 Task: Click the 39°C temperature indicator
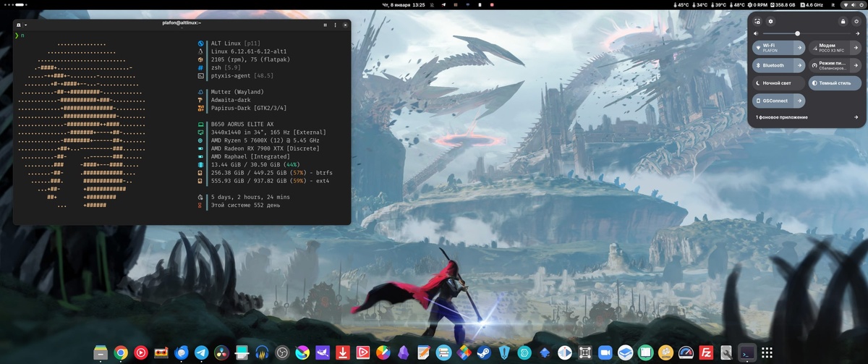(x=719, y=4)
